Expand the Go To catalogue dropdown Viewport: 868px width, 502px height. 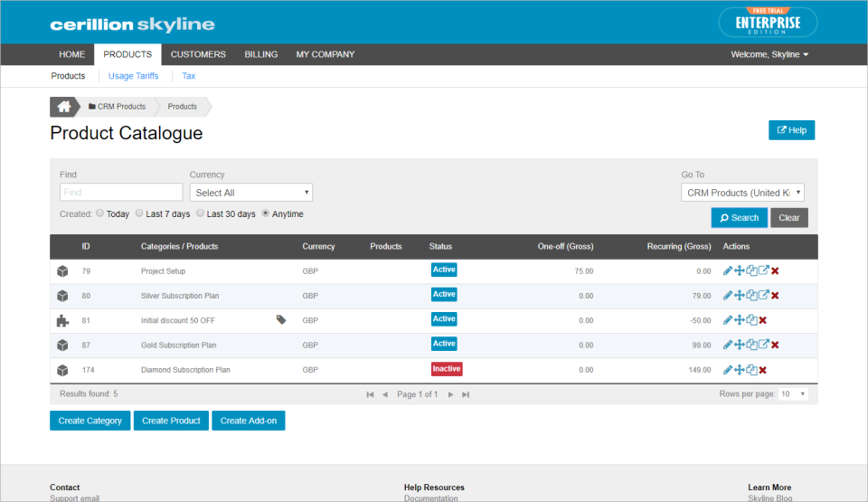click(x=742, y=193)
